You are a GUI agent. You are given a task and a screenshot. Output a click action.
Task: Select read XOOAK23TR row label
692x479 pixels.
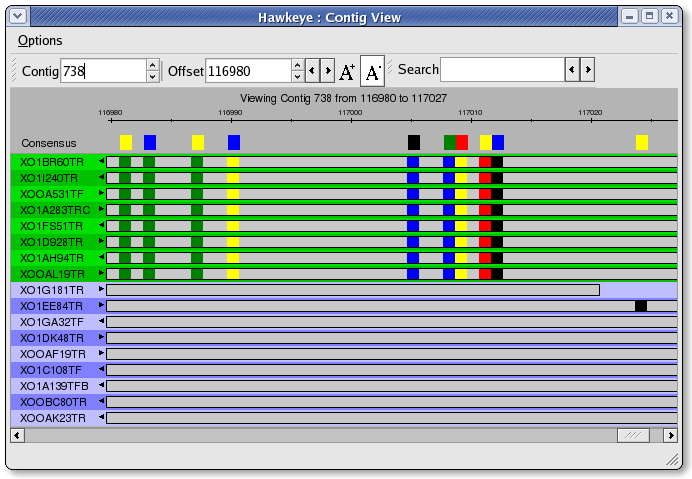(52, 418)
